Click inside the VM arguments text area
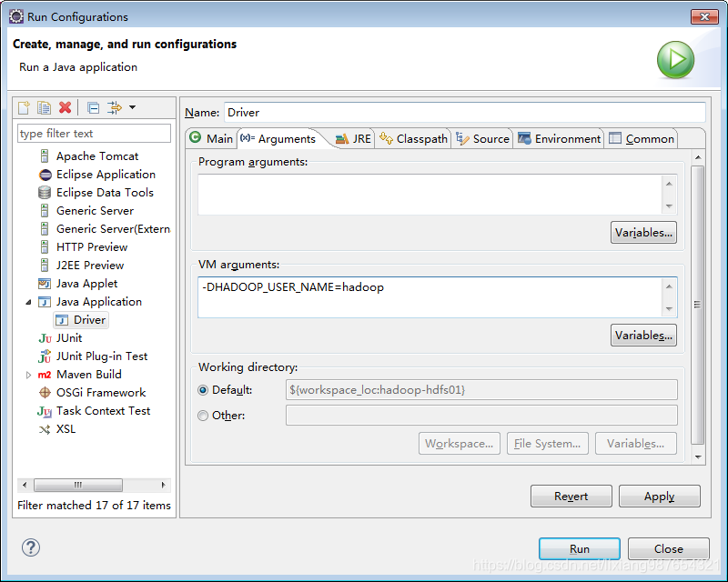Screen dimensions: 728x582 pyautogui.click(x=430, y=297)
